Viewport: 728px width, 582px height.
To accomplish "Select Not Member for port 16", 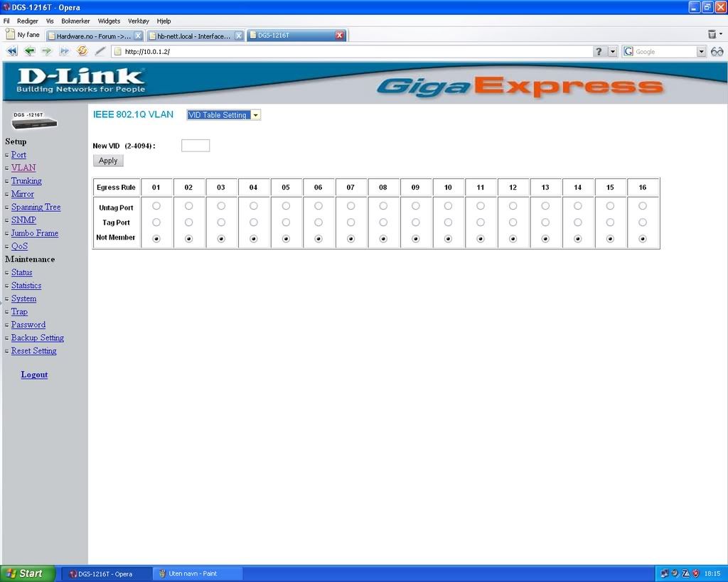I will (x=643, y=239).
